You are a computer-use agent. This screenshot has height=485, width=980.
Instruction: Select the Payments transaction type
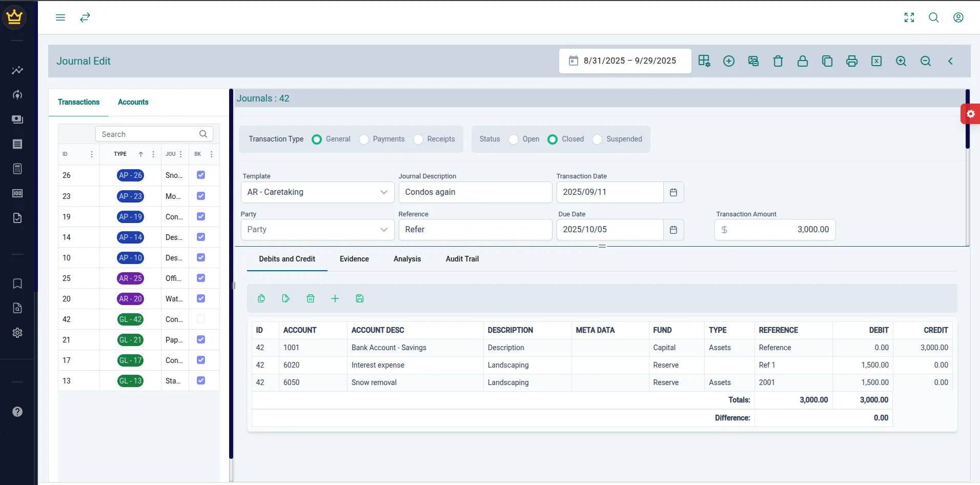pos(364,139)
